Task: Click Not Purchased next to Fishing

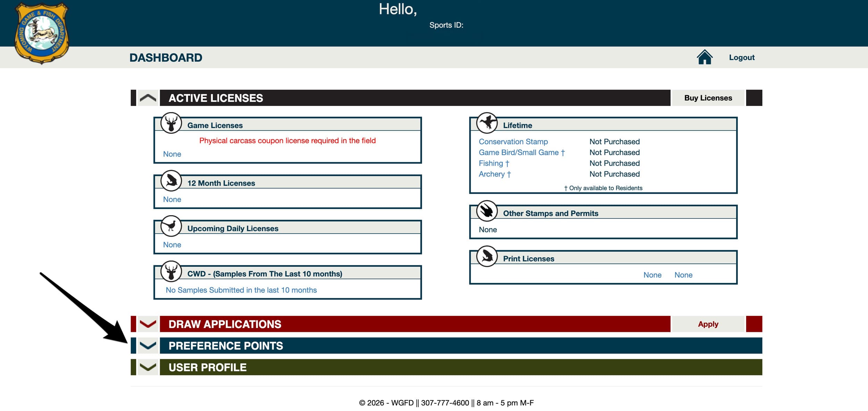Action: (x=615, y=163)
